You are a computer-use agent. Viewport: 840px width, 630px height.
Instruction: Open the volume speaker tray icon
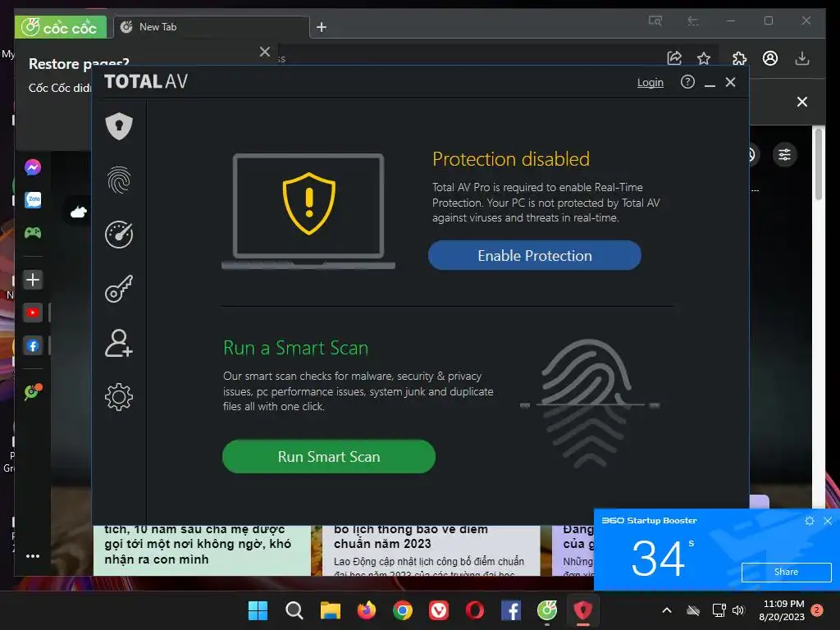(x=738, y=610)
